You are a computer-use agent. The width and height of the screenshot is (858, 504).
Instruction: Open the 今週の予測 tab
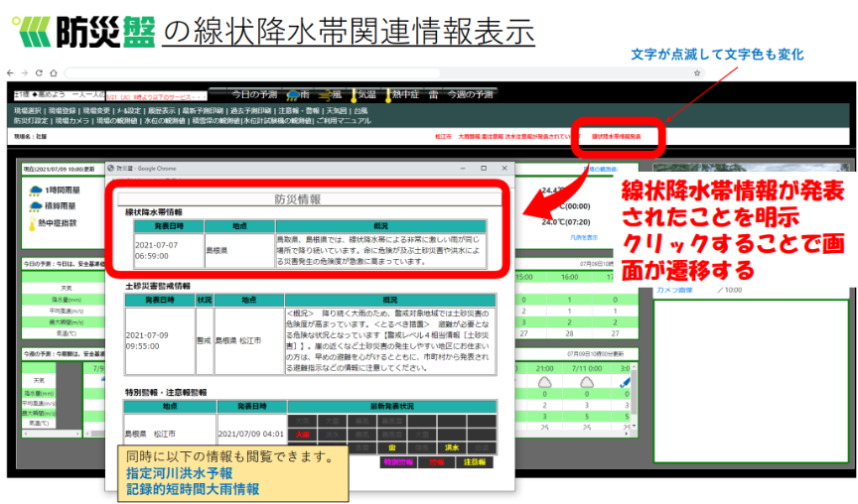pos(471,94)
